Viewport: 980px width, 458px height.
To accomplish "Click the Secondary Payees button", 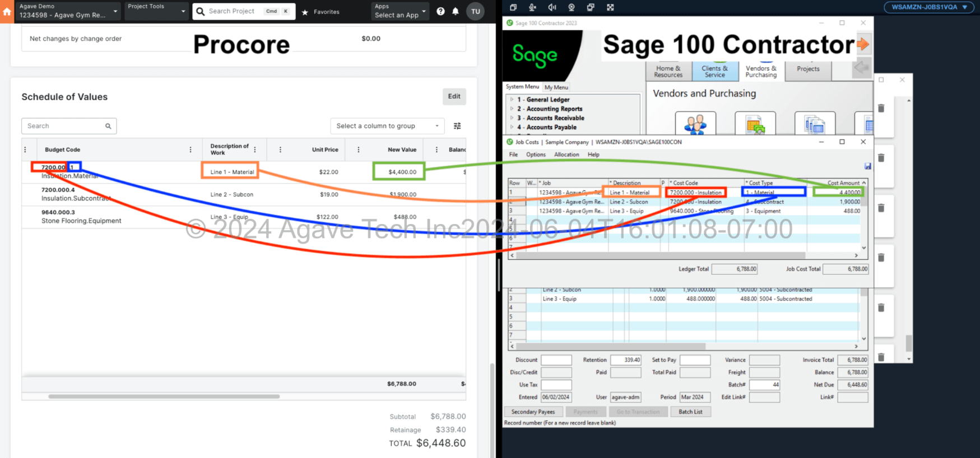I will click(533, 412).
